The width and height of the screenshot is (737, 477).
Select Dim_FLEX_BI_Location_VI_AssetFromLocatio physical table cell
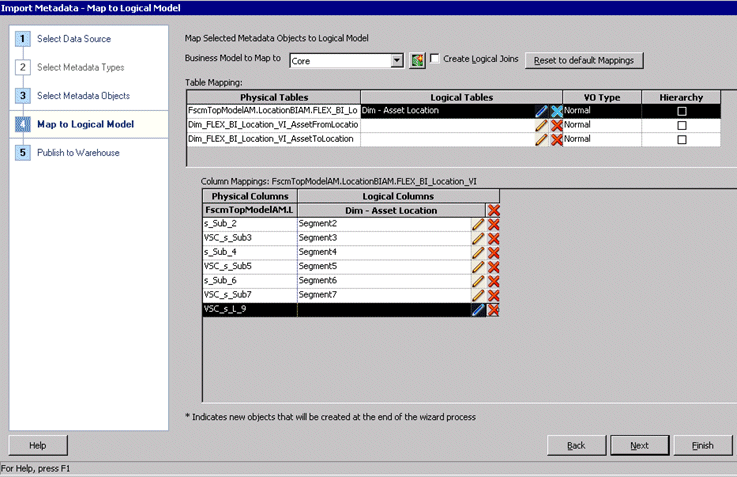(274, 125)
